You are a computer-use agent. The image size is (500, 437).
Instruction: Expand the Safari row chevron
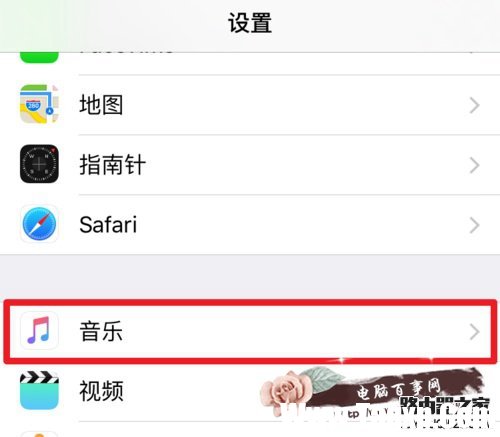coord(474,225)
